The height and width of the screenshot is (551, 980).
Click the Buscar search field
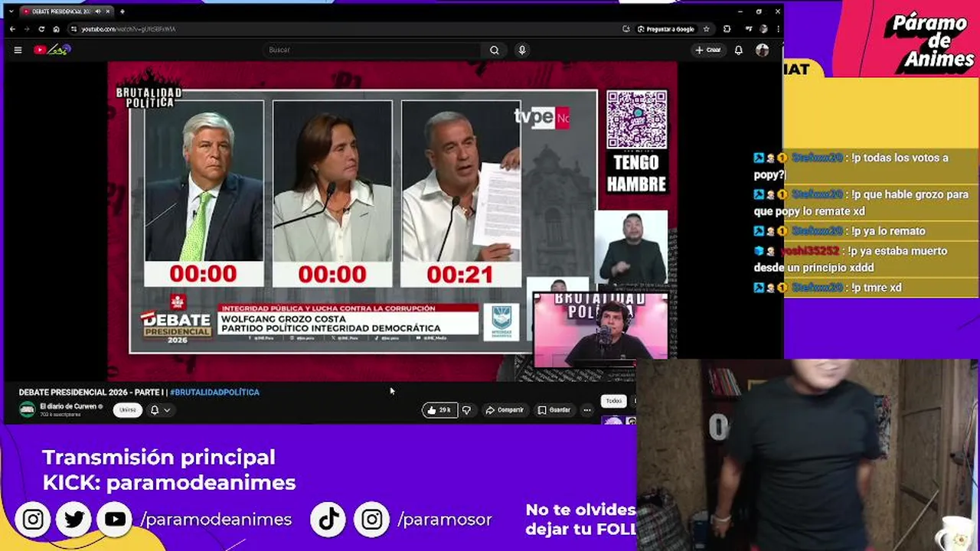pos(371,50)
